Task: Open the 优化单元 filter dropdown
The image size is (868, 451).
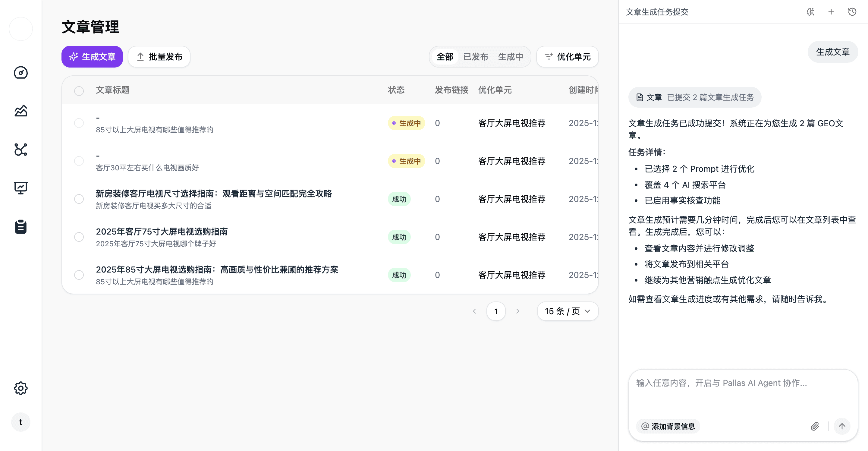Action: click(x=568, y=57)
